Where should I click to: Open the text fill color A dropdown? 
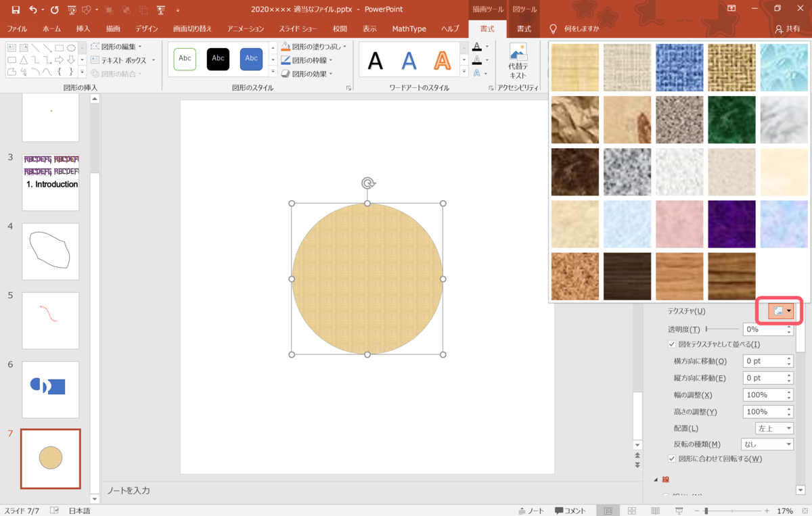487,47
